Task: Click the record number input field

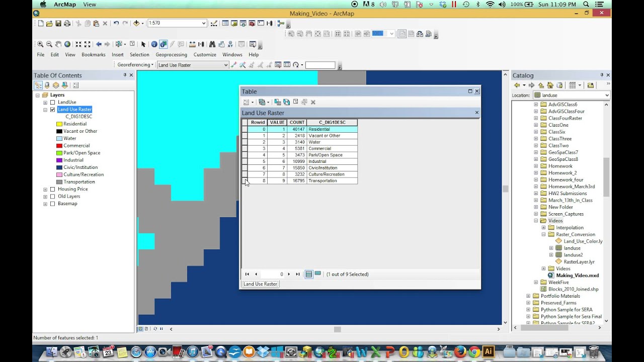Action: 273,274
